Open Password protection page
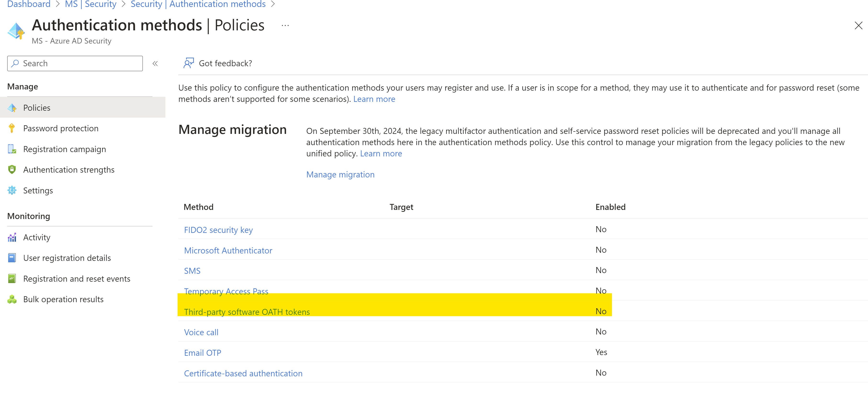This screenshot has width=868, height=411. [61, 128]
